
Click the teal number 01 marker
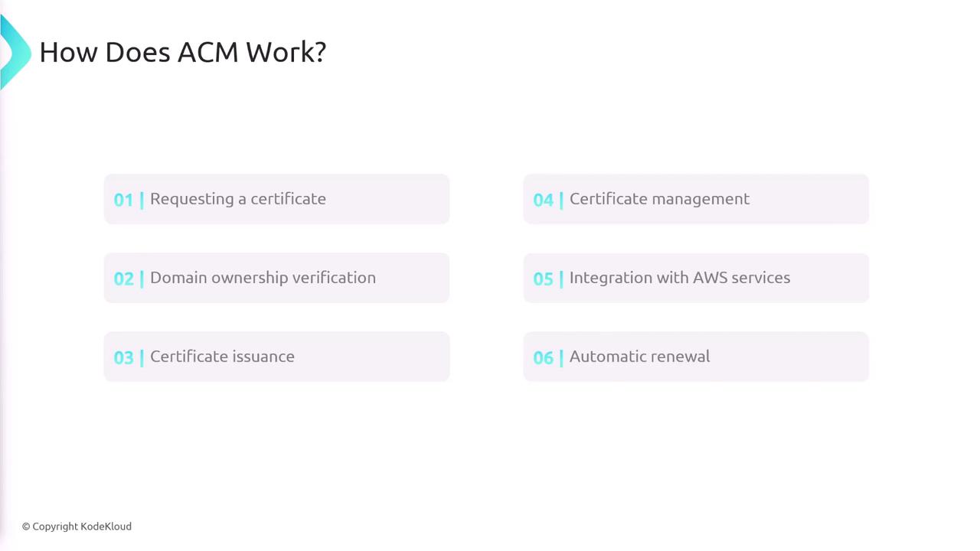pos(123,201)
